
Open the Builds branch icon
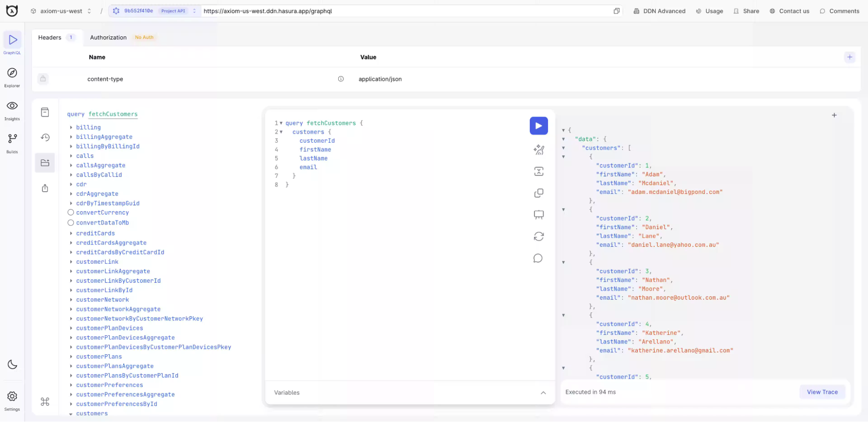(x=12, y=139)
